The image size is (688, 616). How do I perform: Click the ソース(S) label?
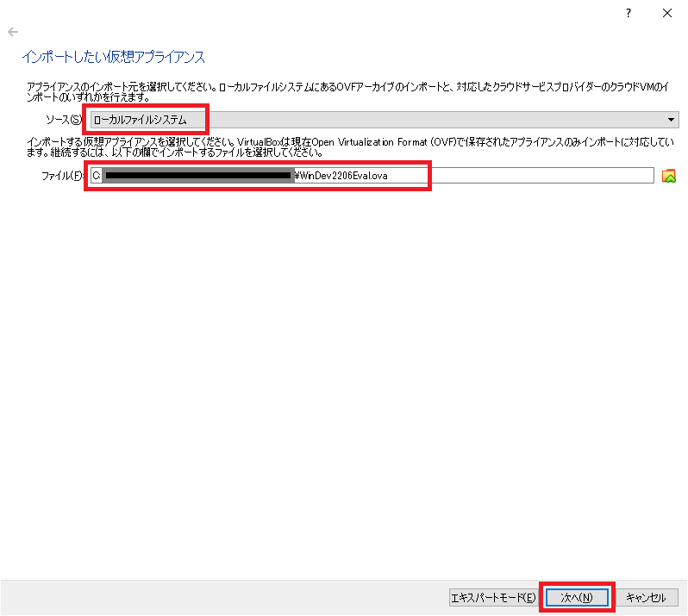[64, 120]
